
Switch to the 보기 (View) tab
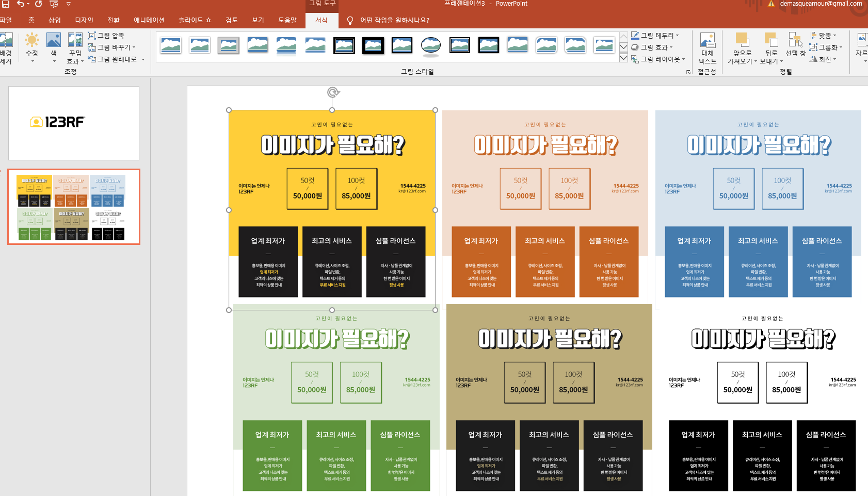(x=258, y=21)
